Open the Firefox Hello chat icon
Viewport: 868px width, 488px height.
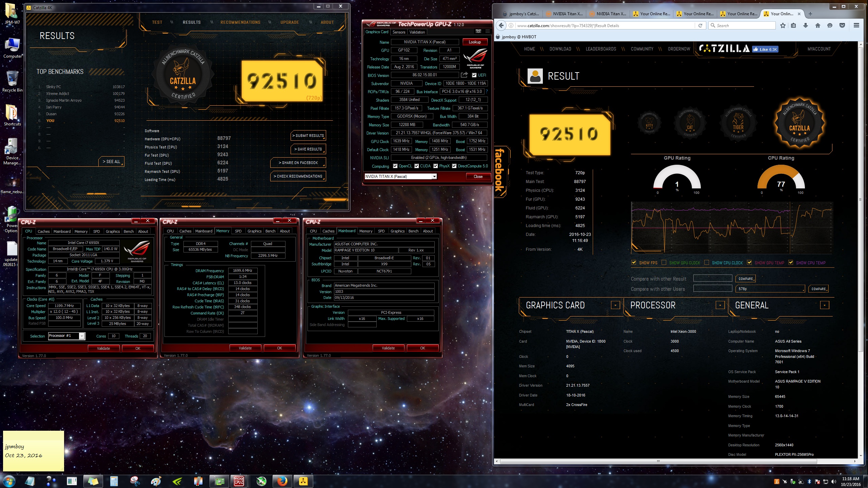(830, 25)
